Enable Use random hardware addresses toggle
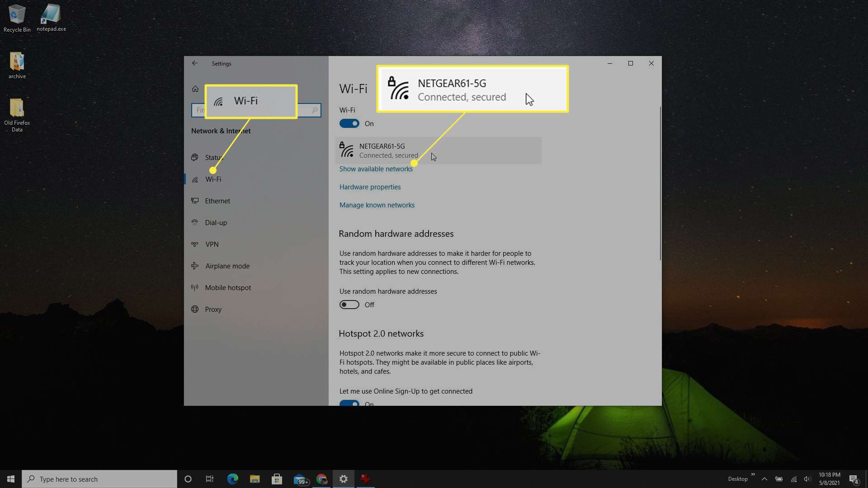Image resolution: width=868 pixels, height=488 pixels. click(349, 305)
